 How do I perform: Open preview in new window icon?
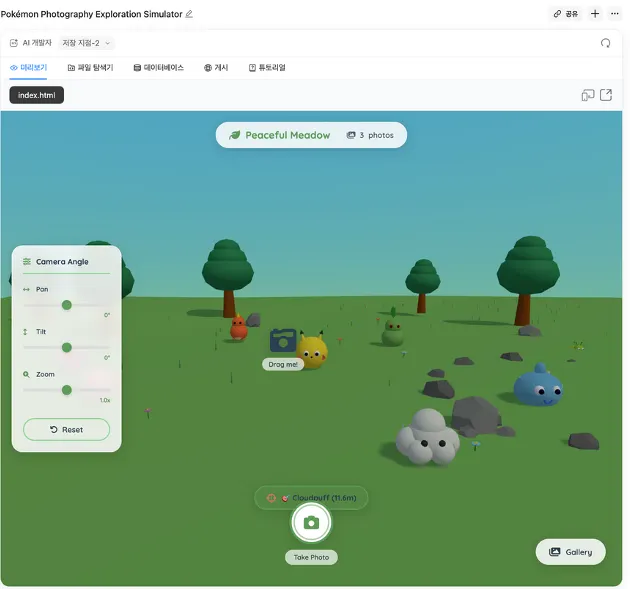605,95
